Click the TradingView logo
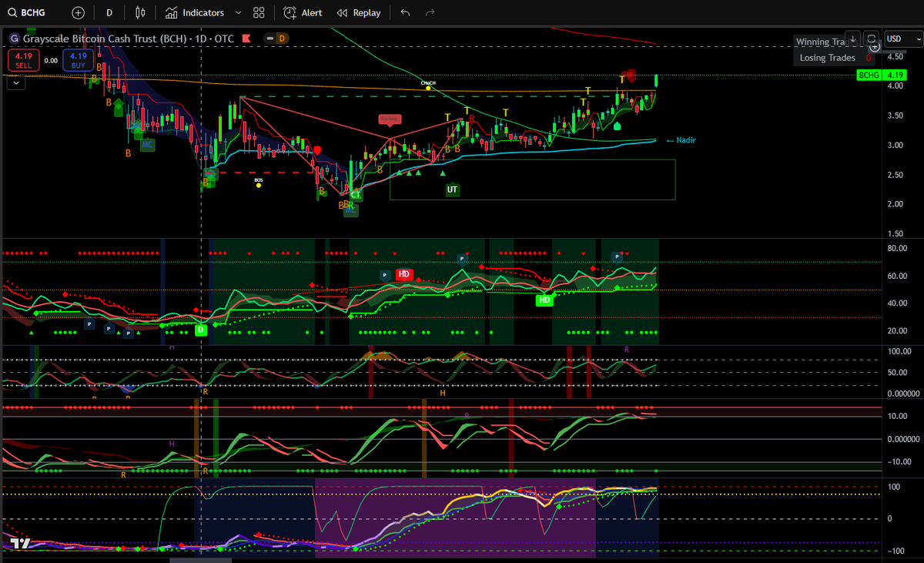Image resolution: width=924 pixels, height=563 pixels. tap(21, 543)
